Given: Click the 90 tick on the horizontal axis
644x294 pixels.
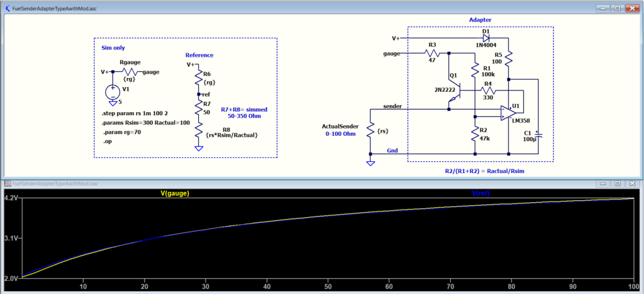Looking at the screenshot, I should 573,286.
